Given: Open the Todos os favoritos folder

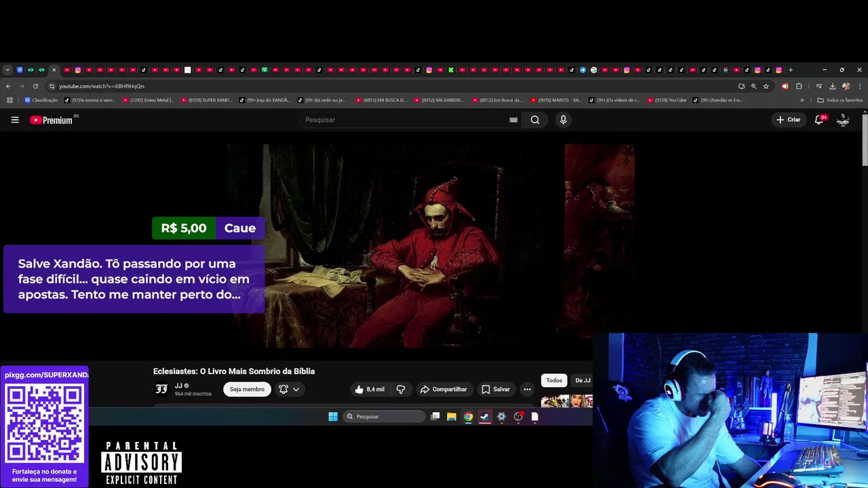Looking at the screenshot, I should click(x=840, y=100).
